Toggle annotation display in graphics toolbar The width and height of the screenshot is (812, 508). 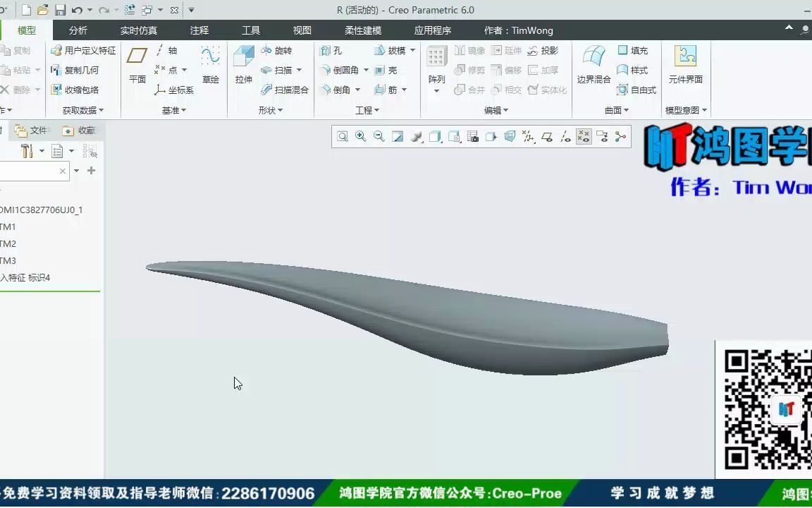[603, 136]
